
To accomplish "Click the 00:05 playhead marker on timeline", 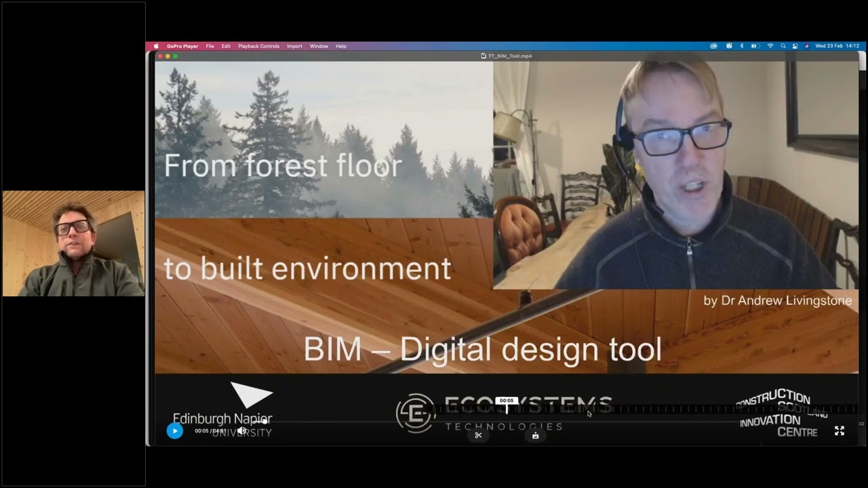I will point(507,404).
